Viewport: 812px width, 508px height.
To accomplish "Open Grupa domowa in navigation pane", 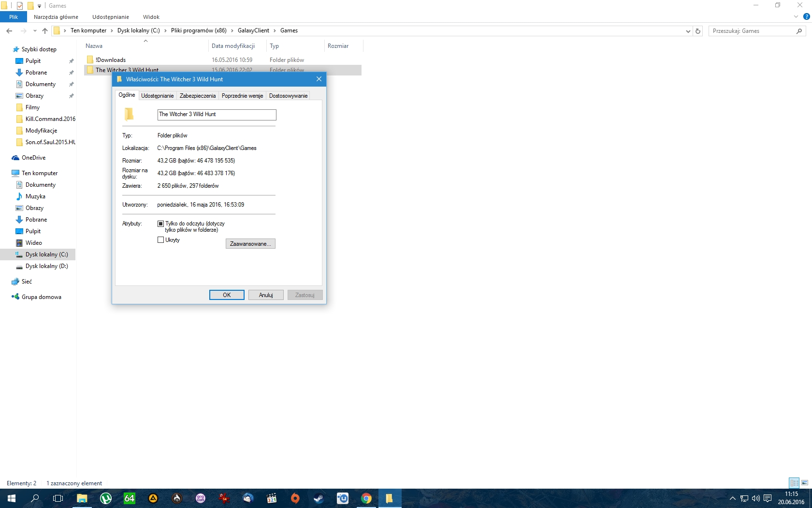I will (41, 297).
